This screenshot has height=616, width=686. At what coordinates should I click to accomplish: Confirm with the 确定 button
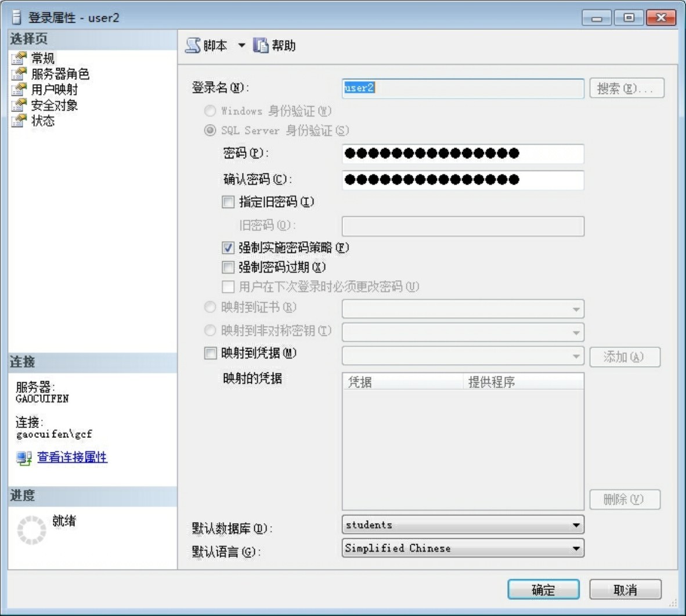pyautogui.click(x=543, y=590)
